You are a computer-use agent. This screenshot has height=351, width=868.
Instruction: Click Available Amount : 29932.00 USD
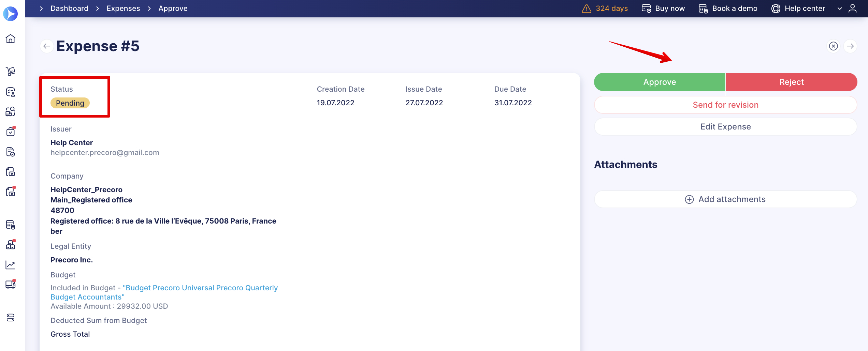pos(109,306)
